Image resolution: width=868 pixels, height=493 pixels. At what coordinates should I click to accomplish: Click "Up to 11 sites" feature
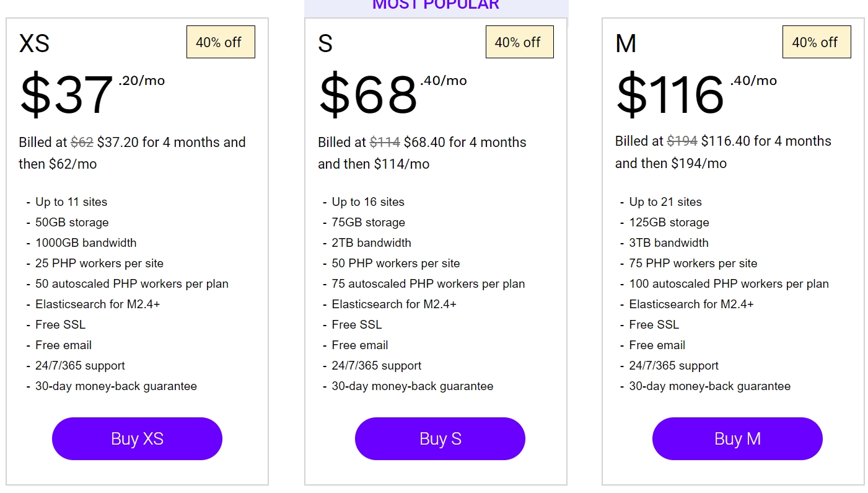(71, 202)
